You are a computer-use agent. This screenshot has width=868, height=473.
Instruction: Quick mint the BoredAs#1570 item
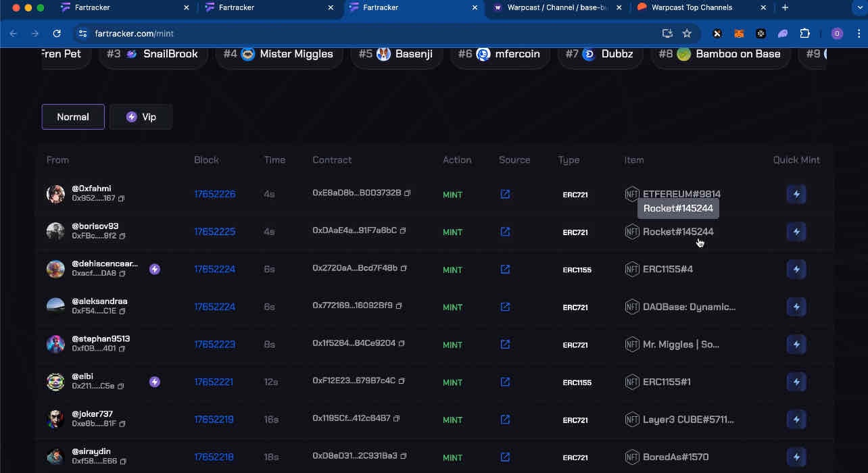tap(796, 457)
